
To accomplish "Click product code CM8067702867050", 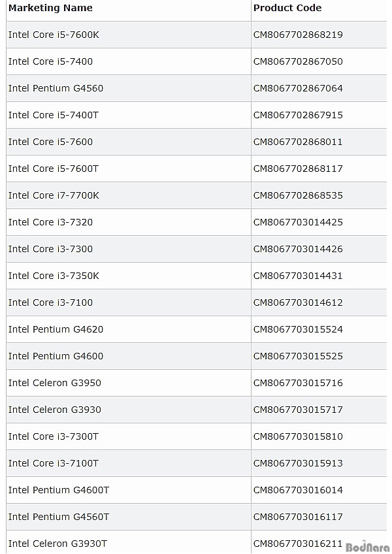I will [298, 61].
